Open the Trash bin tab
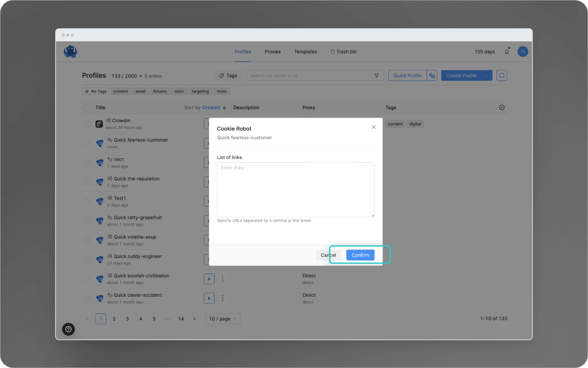The width and height of the screenshot is (588, 368). click(x=344, y=52)
